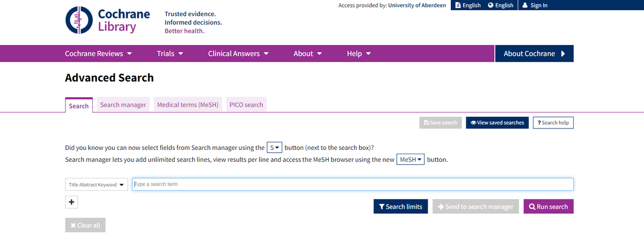Image resolution: width=644 pixels, height=245 pixels.
Task: Add a search row with plus button
Action: (x=71, y=202)
